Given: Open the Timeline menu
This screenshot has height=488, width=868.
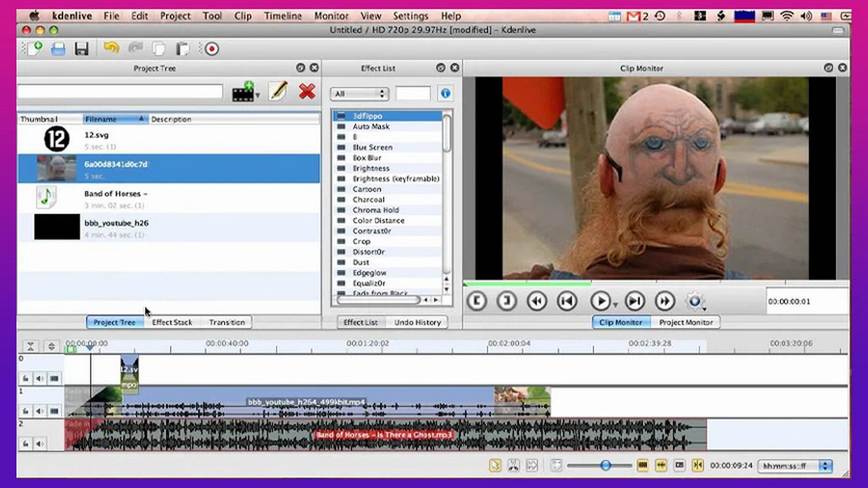Looking at the screenshot, I should (x=283, y=16).
